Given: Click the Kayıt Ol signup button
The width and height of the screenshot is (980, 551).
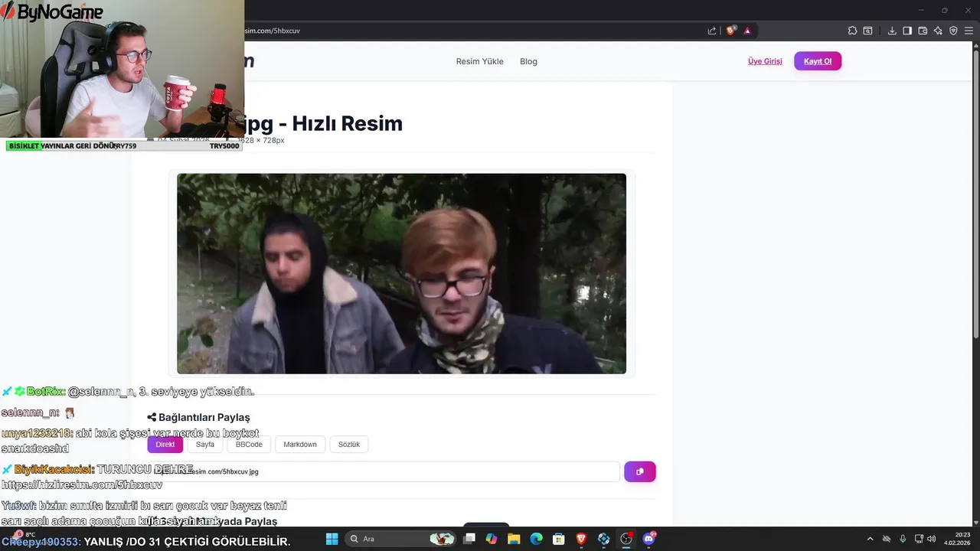Looking at the screenshot, I should point(818,61).
